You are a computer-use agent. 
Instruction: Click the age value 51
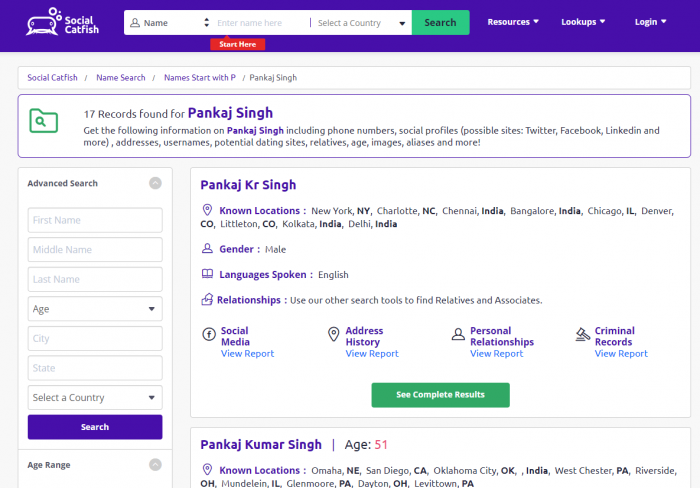point(381,445)
